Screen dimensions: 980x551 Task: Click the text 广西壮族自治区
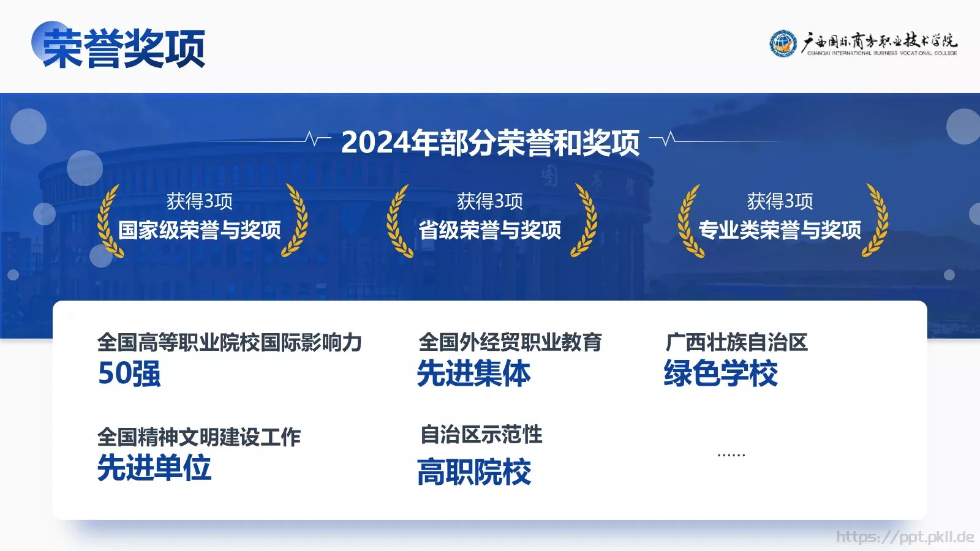(737, 342)
